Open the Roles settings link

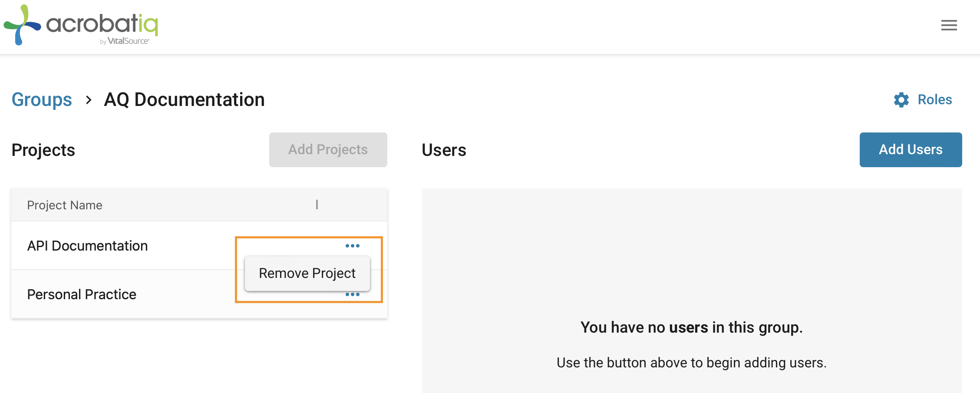pyautogui.click(x=934, y=99)
